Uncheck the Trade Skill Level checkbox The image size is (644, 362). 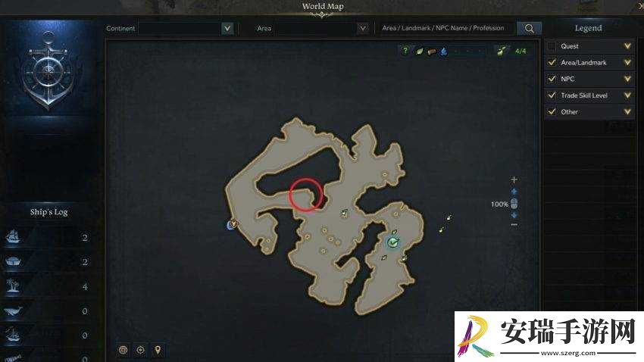click(552, 95)
